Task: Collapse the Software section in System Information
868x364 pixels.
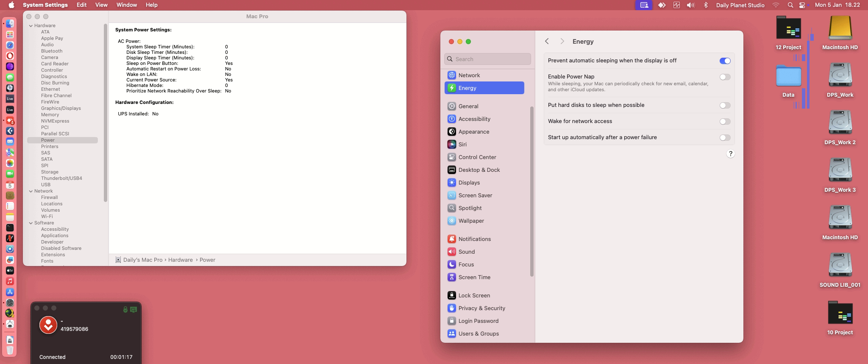Action: 31,223
